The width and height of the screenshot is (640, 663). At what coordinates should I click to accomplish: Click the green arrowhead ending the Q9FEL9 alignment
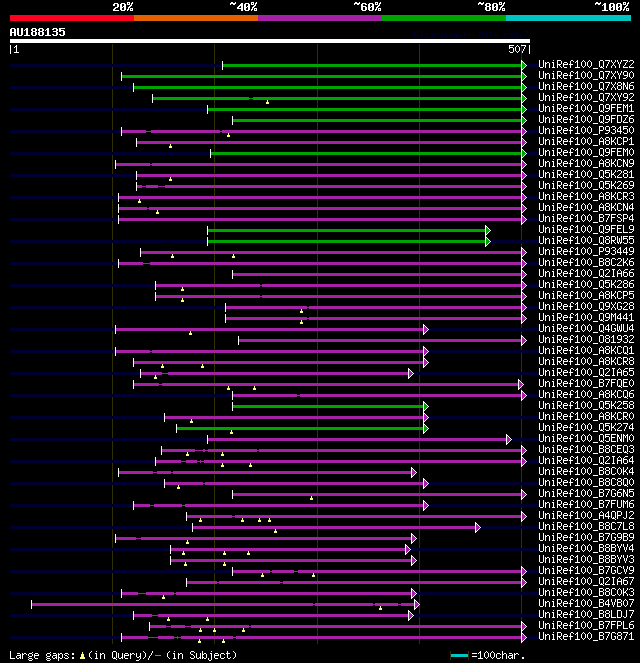click(x=488, y=230)
